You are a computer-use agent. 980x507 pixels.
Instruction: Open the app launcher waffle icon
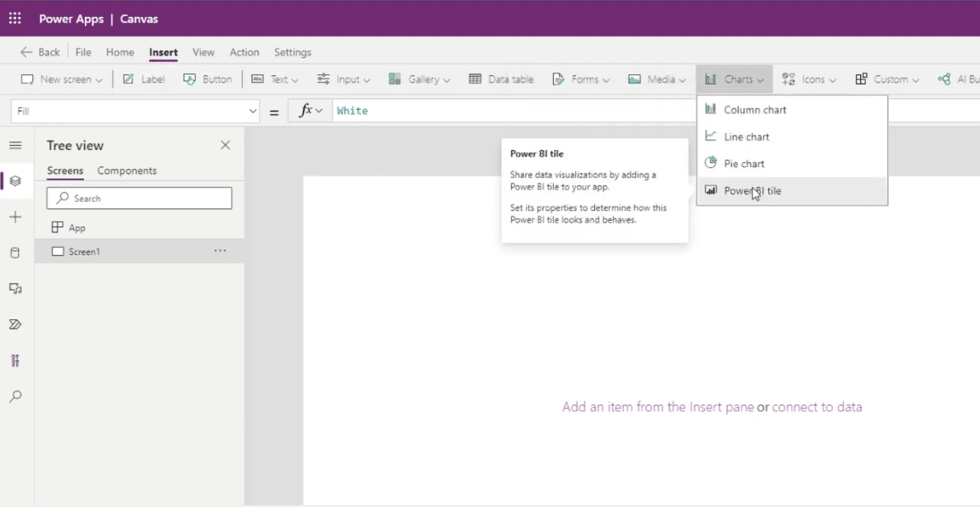click(x=14, y=18)
